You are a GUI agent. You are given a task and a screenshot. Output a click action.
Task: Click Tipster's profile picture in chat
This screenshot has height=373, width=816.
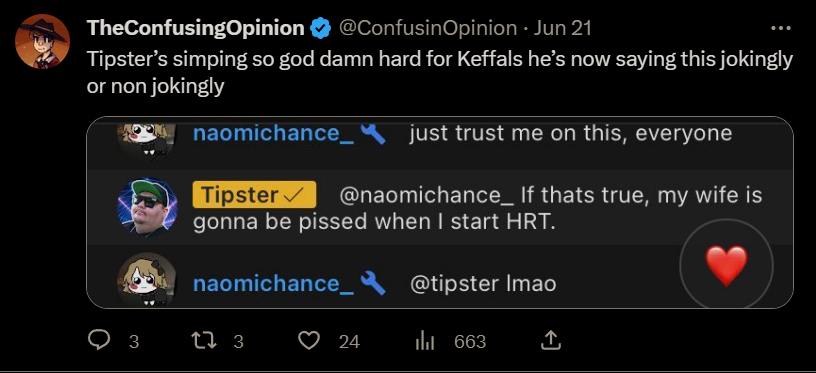coord(147,208)
